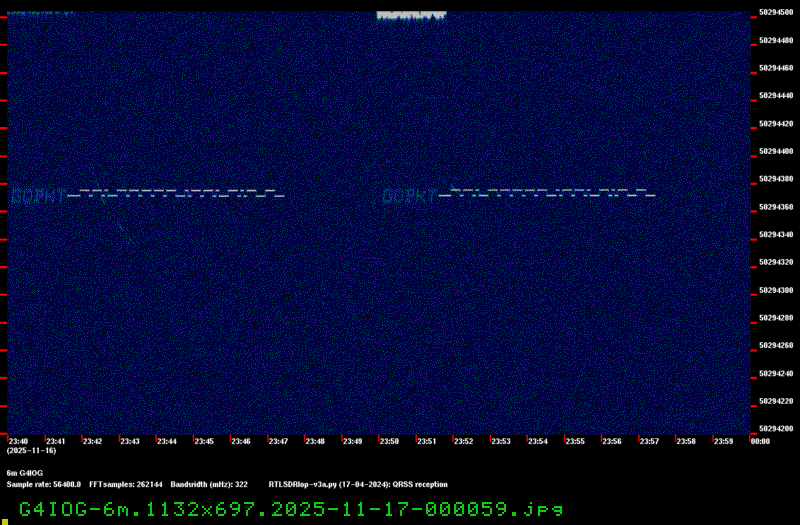Click the green G4IOG-6m filename text
The width and height of the screenshot is (800, 525).
[290, 508]
